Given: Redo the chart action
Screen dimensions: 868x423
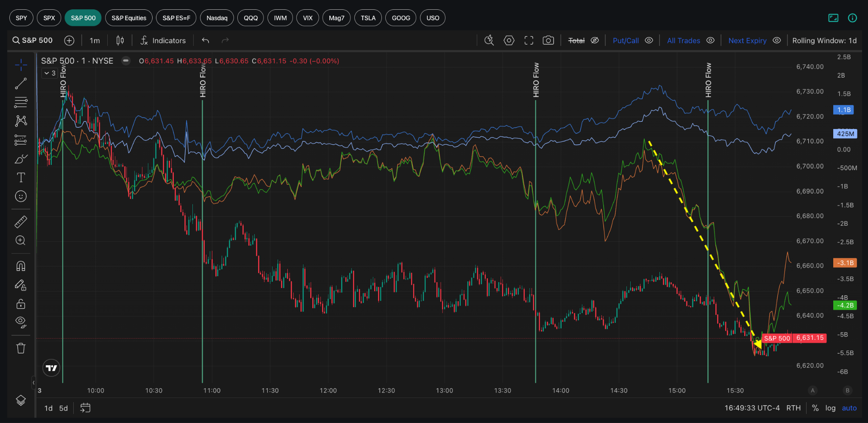Looking at the screenshot, I should 225,40.
